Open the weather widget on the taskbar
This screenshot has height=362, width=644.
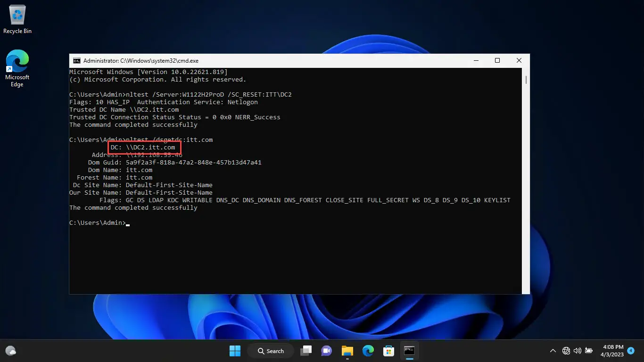[x=11, y=351]
